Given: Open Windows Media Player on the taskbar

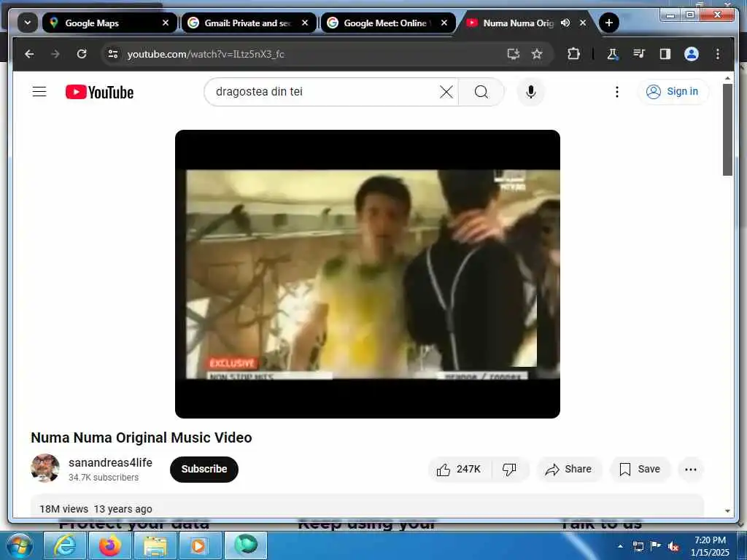Looking at the screenshot, I should click(200, 545).
